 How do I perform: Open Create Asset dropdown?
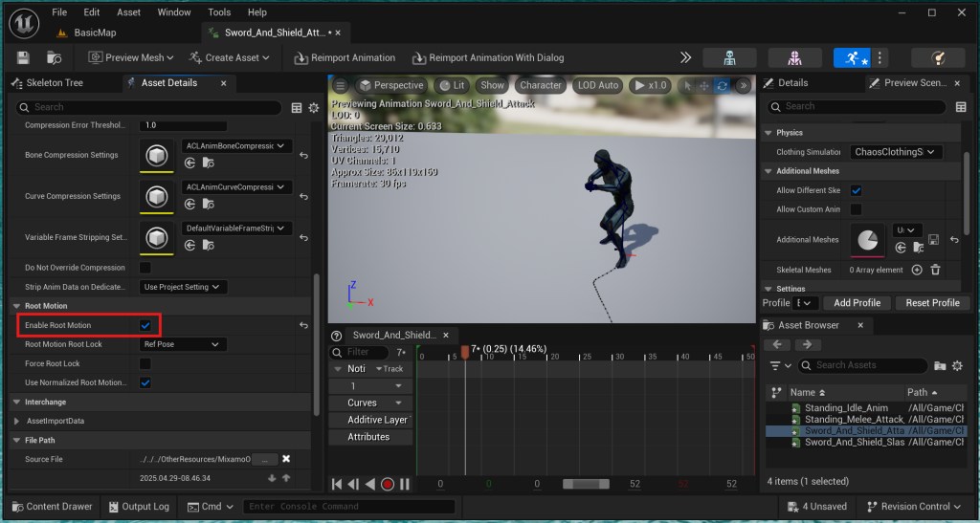click(x=229, y=58)
